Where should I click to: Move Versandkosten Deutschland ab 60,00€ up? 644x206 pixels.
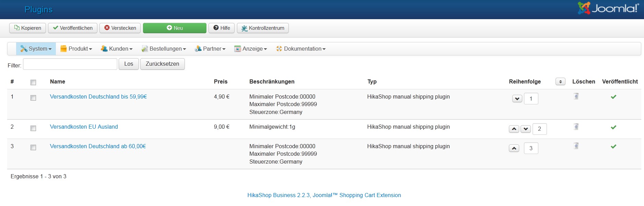[514, 148]
